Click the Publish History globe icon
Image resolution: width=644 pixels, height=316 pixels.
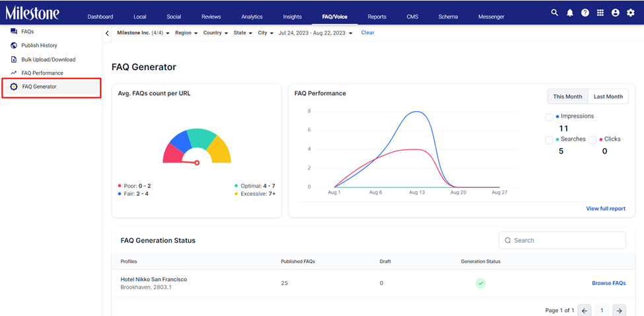coord(14,45)
